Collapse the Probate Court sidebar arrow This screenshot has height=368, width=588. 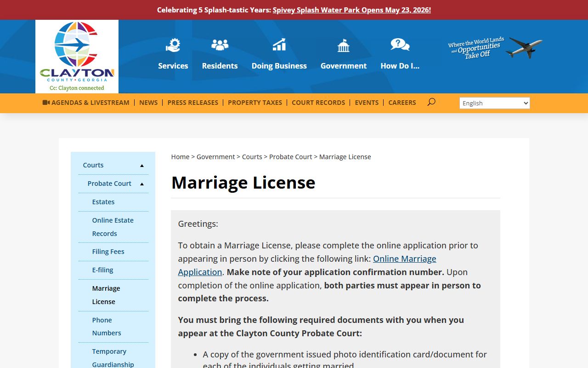(142, 184)
